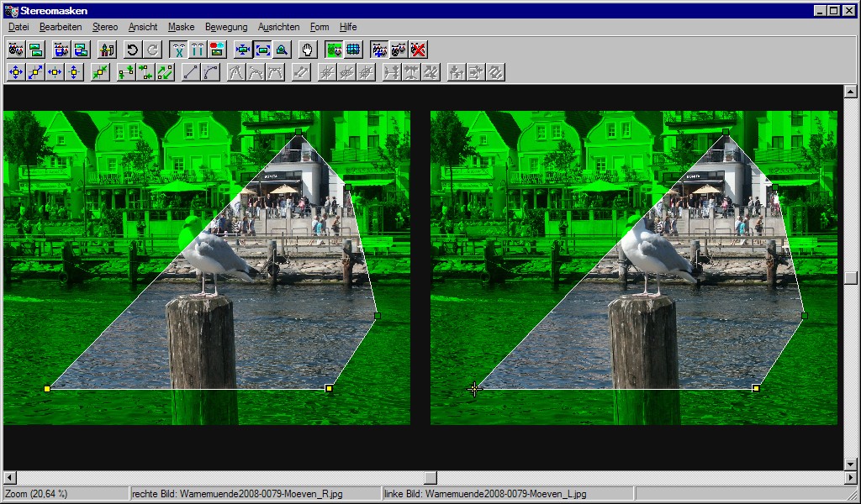This screenshot has height=504, width=861.
Task: Click the save with floppy disk icon
Action: pos(80,50)
